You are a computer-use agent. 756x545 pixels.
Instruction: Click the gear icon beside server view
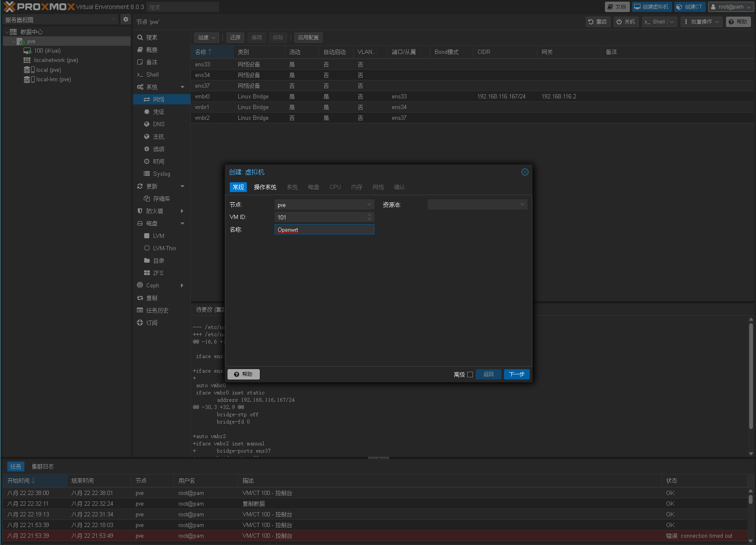tap(125, 19)
